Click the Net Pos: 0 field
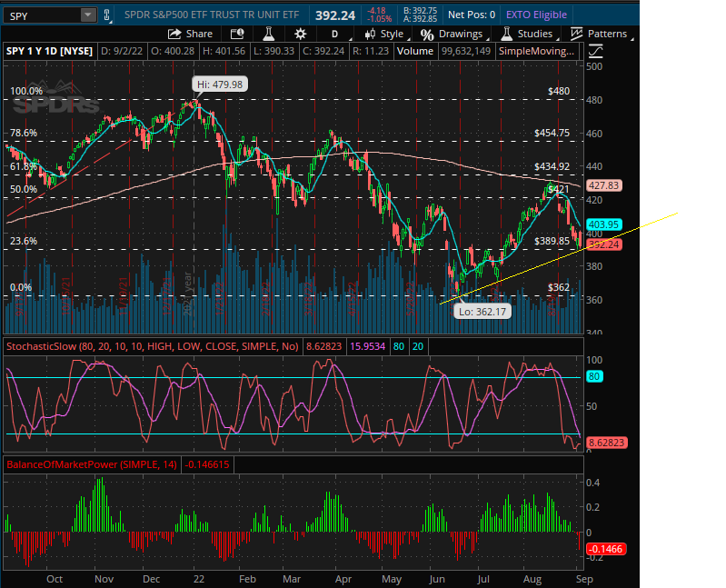726x588 pixels. [x=472, y=15]
